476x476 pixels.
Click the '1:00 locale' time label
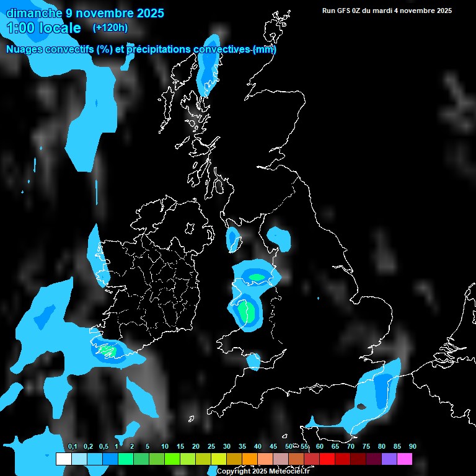(43, 28)
